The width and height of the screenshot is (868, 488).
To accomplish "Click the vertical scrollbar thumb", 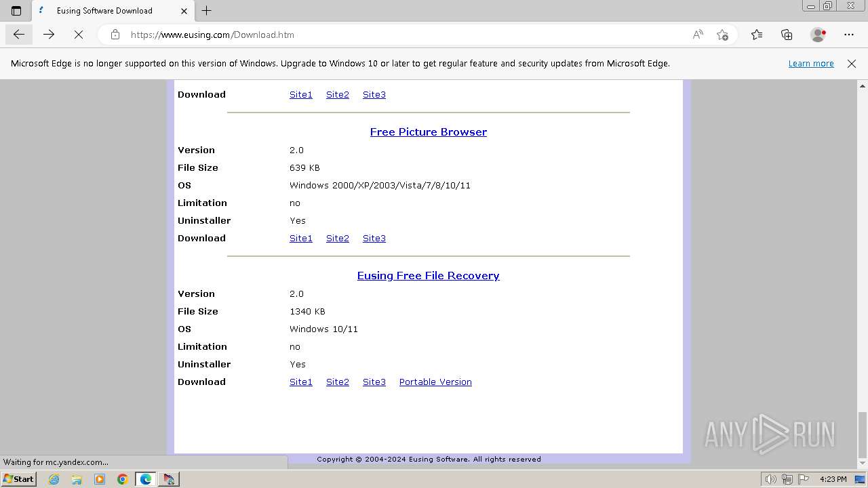I will [x=863, y=434].
